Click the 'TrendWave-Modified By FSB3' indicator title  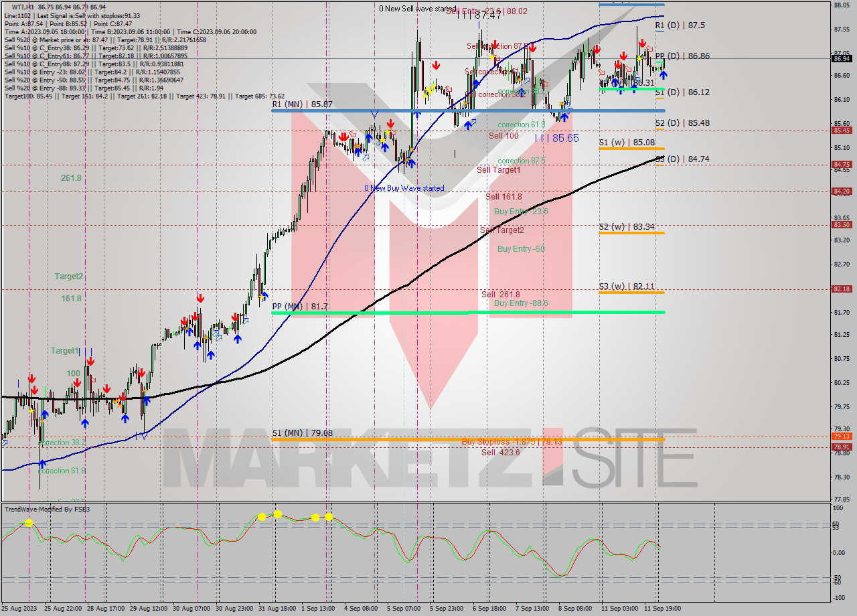tap(48, 510)
